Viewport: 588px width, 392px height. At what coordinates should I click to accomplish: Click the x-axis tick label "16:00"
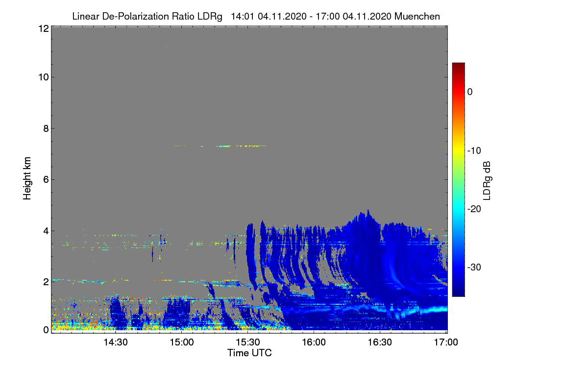tap(315, 343)
